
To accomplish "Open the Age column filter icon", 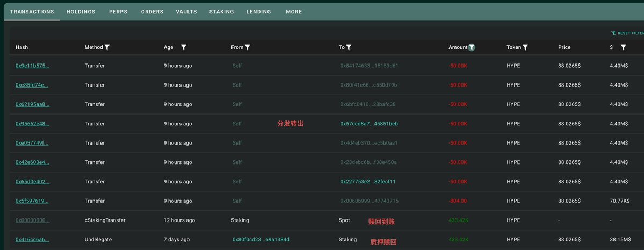I will coord(184,47).
